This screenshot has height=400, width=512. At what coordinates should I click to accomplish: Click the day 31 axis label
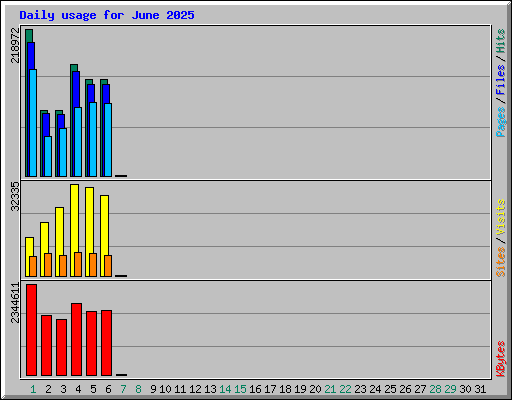[480, 389]
